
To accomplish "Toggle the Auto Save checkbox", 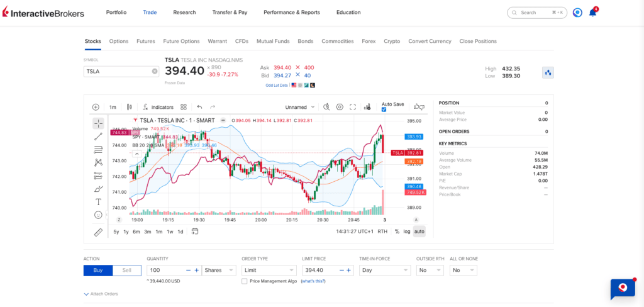I will pos(384,109).
